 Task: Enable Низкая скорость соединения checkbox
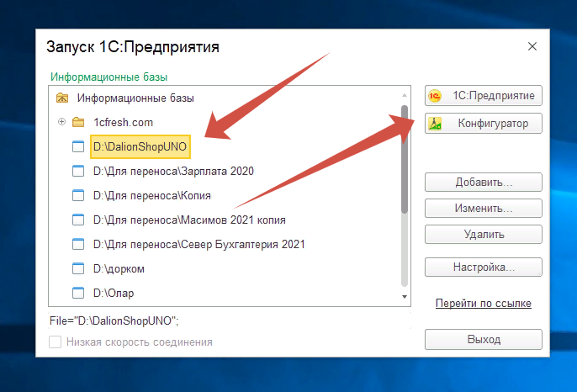(56, 342)
